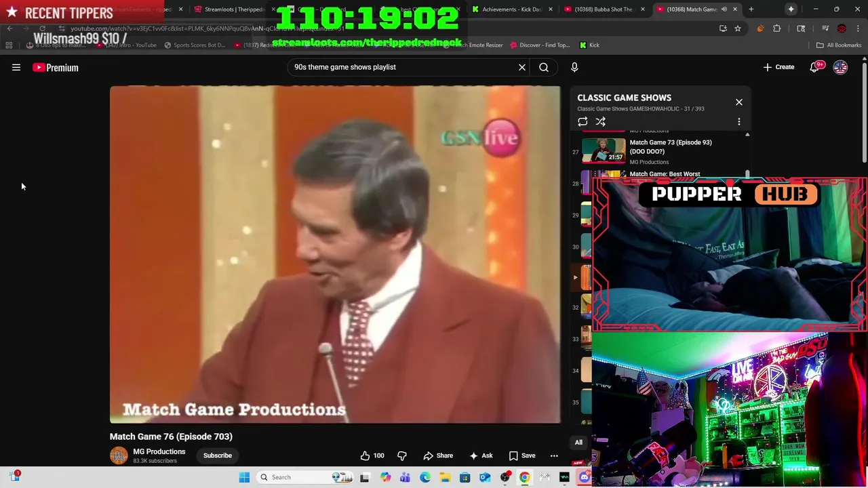Screen dimensions: 868x488
Task: Select the All filter chip
Action: 578,443
